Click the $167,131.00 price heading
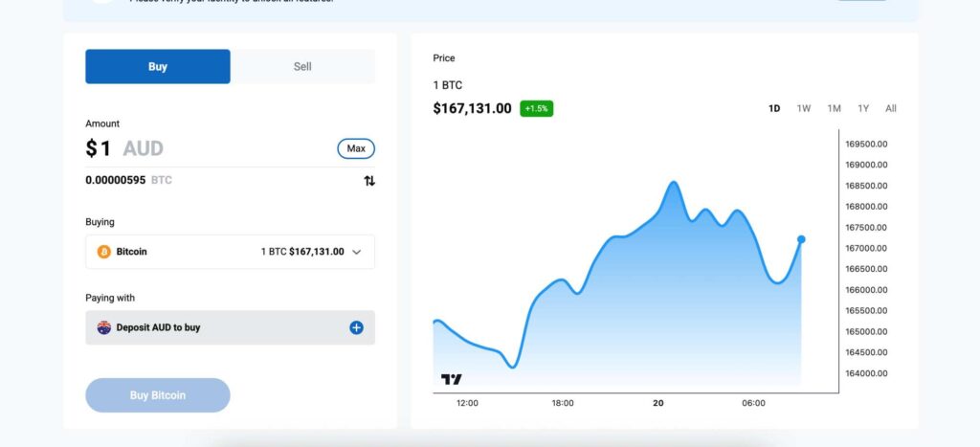Image resolution: width=980 pixels, height=447 pixels. coord(472,109)
